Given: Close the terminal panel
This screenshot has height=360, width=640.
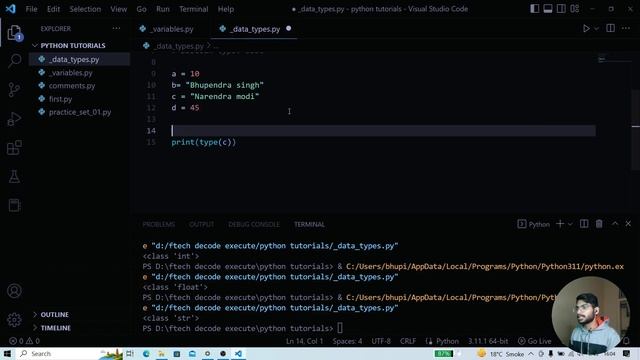Looking at the screenshot, I should click(628, 224).
